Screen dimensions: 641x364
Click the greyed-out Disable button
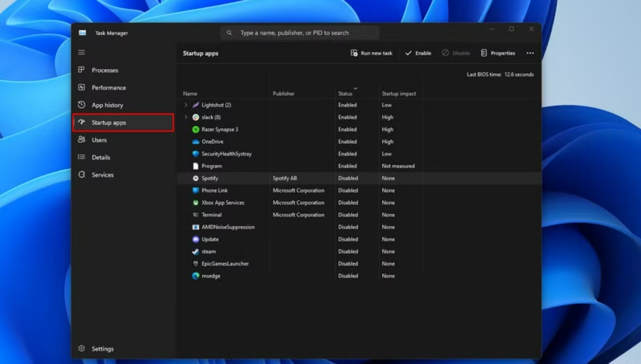pyautogui.click(x=456, y=53)
